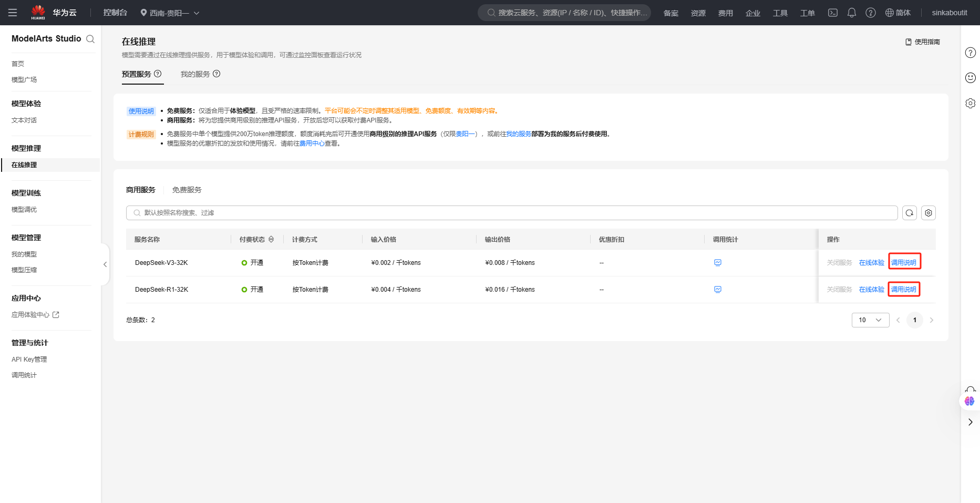Open sinkaboutit account menu
The width and height of the screenshot is (980, 503).
pyautogui.click(x=950, y=13)
